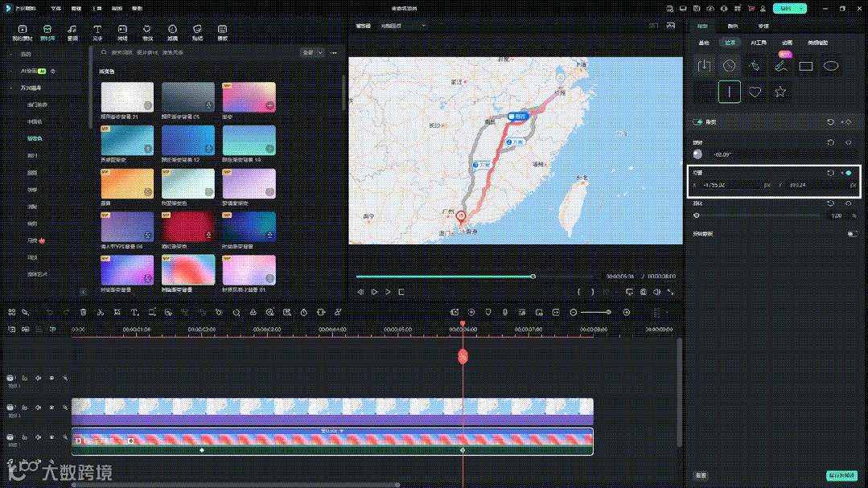Select the import-mask shape icon

tap(704, 66)
